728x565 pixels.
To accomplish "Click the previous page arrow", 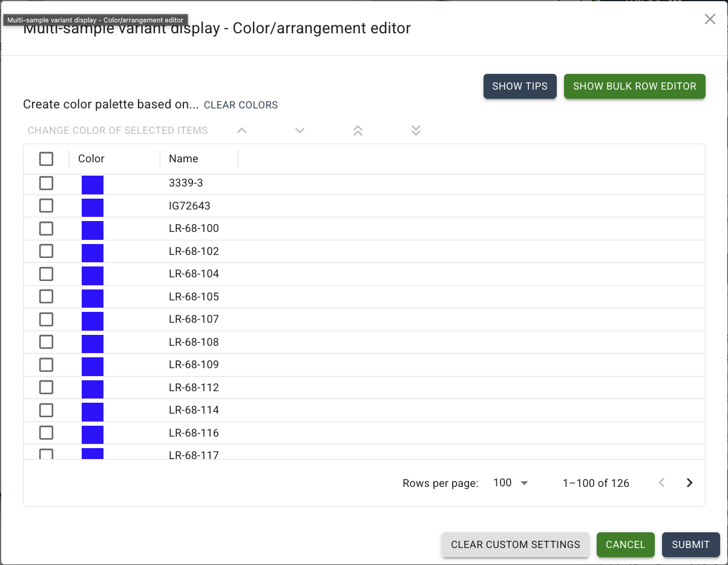I will 661,483.
